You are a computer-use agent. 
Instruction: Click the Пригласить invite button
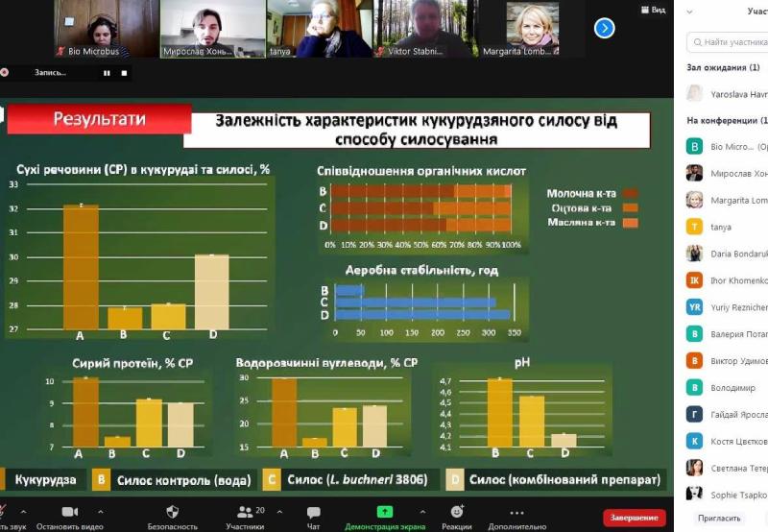pyautogui.click(x=718, y=518)
